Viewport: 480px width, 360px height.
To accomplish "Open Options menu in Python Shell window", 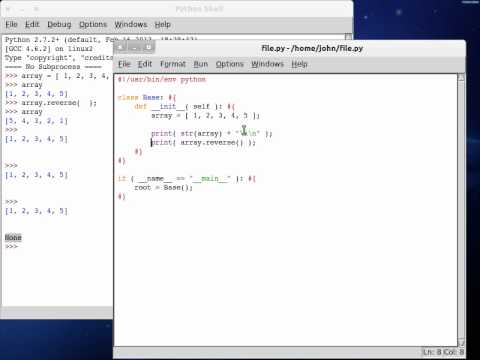I will [x=93, y=24].
